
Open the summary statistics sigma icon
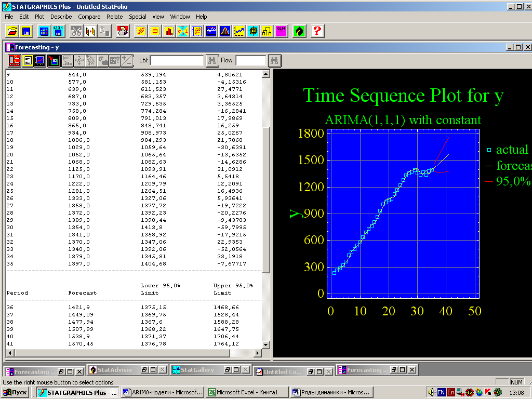pyautogui.click(x=182, y=31)
